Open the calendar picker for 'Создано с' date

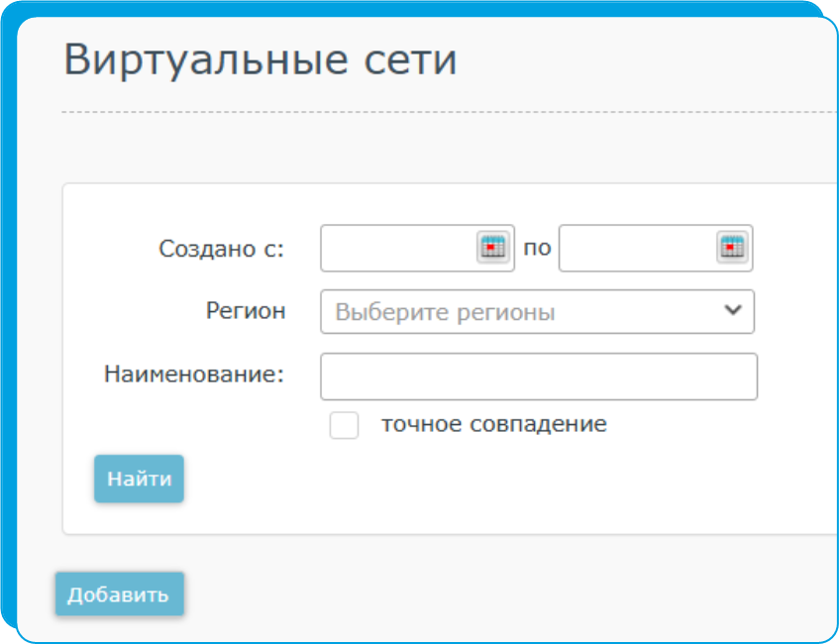[x=493, y=248]
